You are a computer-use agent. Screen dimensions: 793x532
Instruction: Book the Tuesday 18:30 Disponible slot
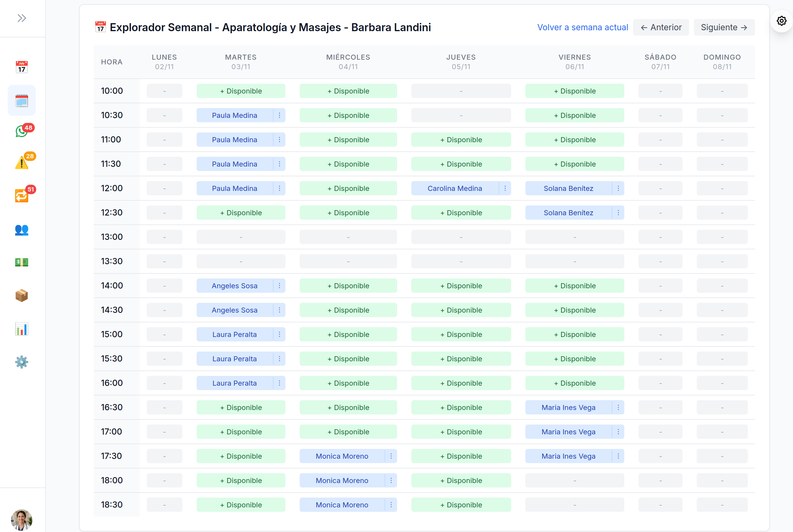[241, 505]
